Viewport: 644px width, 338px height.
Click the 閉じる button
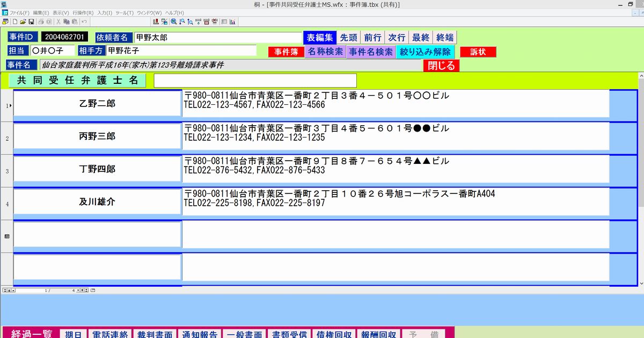pos(441,66)
